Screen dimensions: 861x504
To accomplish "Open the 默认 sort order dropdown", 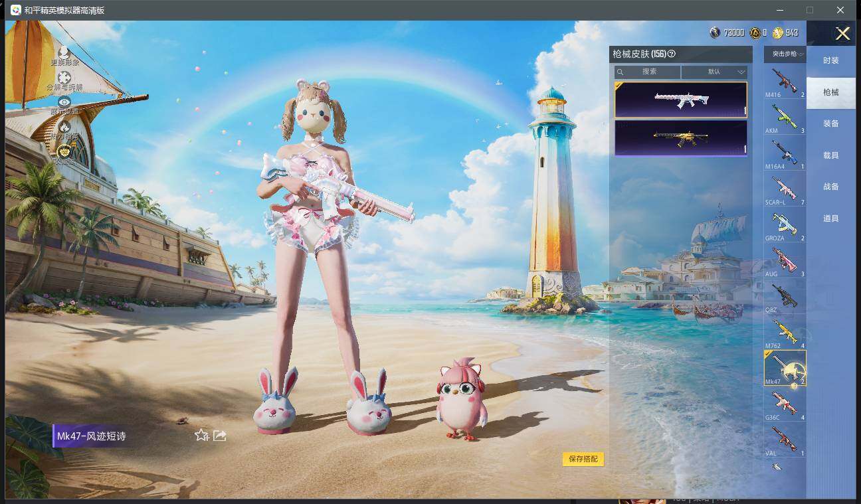I will pyautogui.click(x=714, y=72).
